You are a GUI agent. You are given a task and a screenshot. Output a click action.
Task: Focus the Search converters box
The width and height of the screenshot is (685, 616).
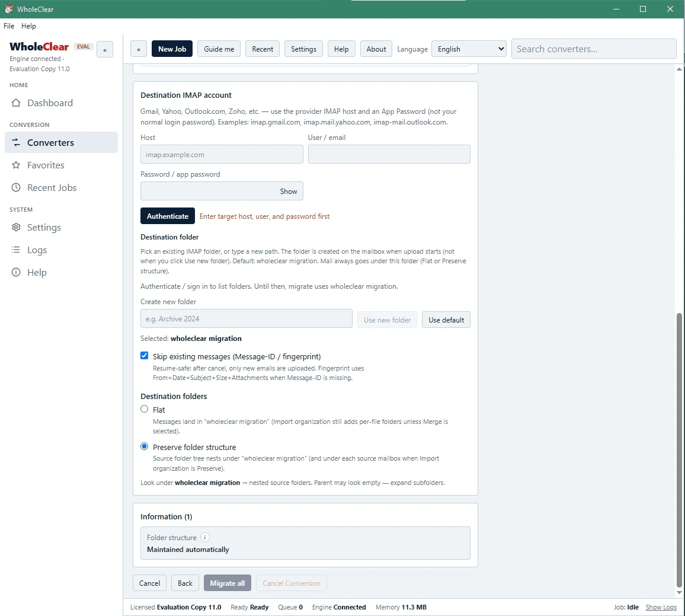point(594,49)
